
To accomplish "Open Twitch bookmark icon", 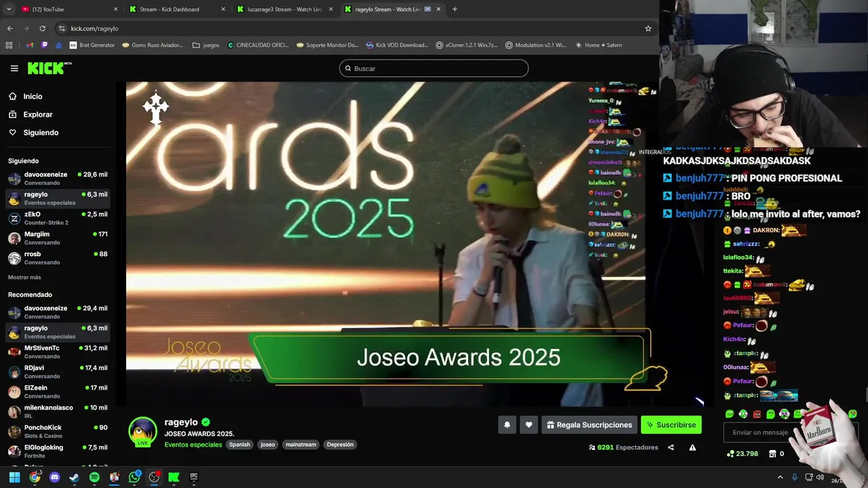I will pos(45,45).
